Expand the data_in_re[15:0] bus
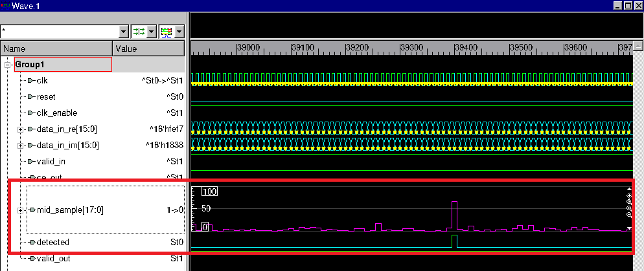Image resolution: width=644 pixels, height=271 pixels. coord(21,129)
